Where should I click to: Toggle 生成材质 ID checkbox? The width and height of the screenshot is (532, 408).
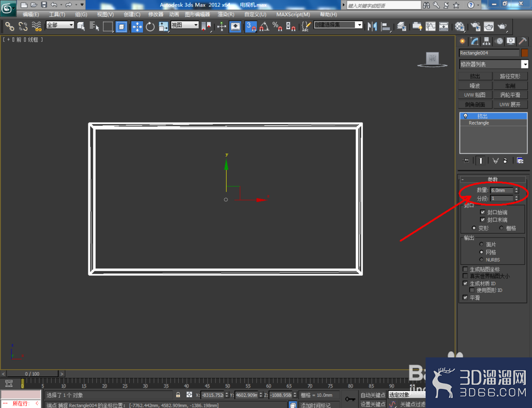465,283
